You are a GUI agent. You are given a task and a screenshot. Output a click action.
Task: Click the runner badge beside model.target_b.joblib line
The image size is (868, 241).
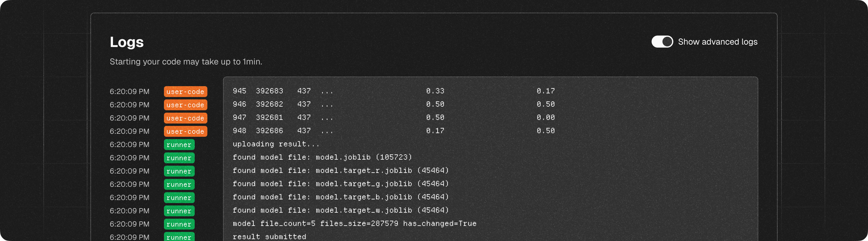(x=179, y=198)
